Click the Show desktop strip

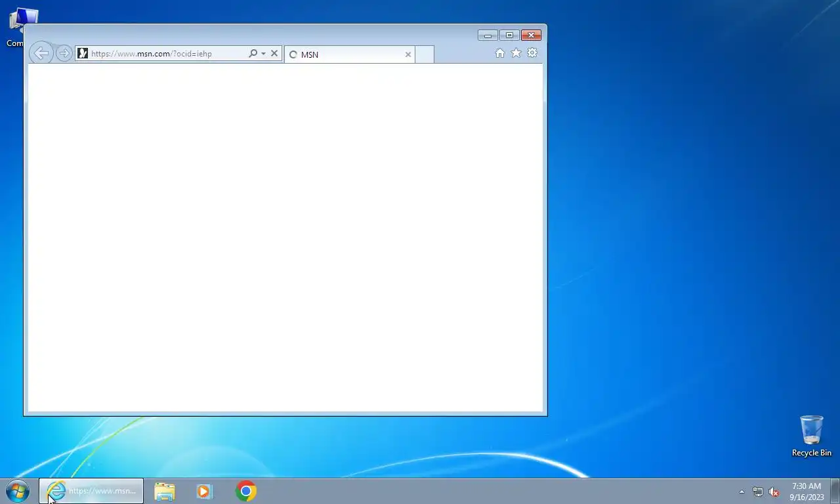point(835,492)
